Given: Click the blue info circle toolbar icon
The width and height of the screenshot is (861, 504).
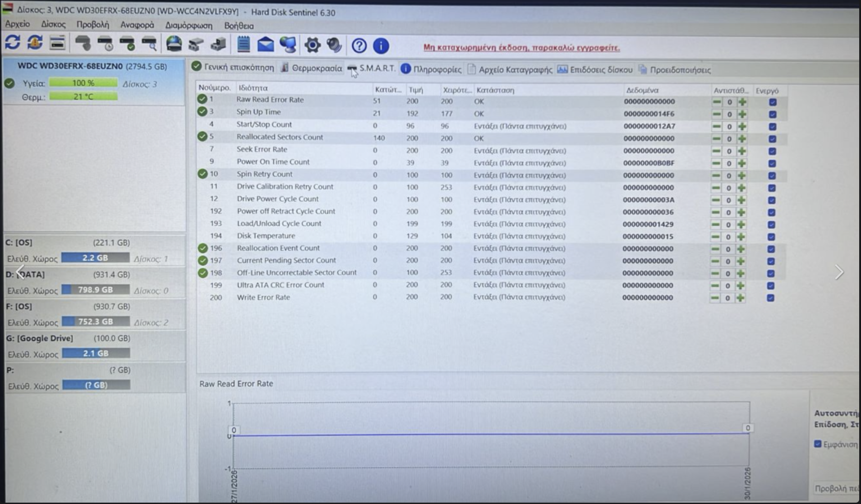Looking at the screenshot, I should 381,46.
